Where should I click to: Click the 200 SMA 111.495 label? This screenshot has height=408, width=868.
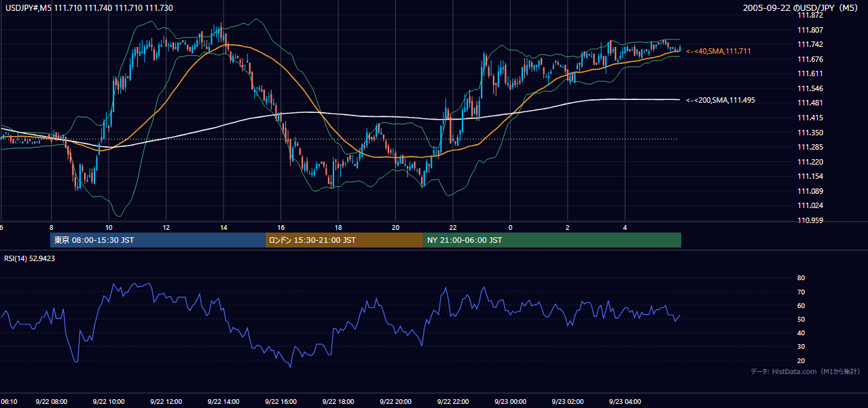point(720,100)
